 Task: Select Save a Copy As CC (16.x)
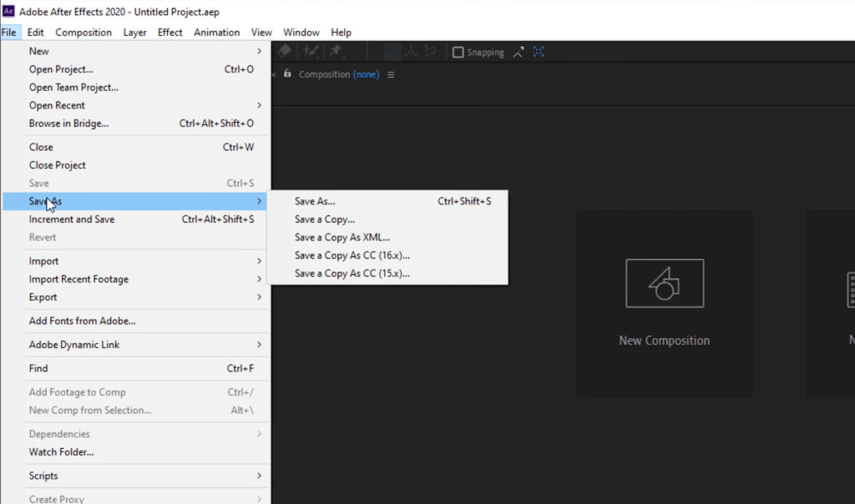pyautogui.click(x=352, y=255)
